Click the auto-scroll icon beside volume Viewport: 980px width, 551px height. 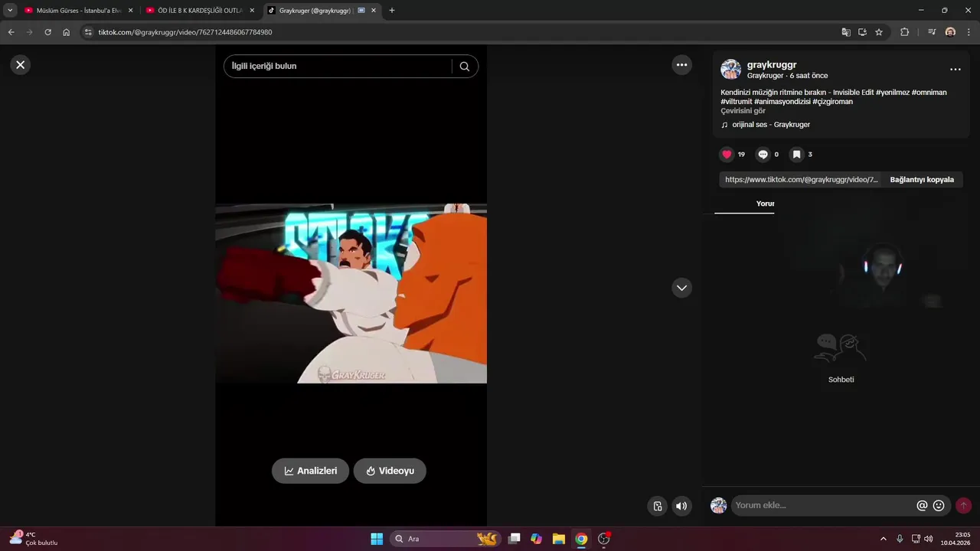click(x=658, y=506)
